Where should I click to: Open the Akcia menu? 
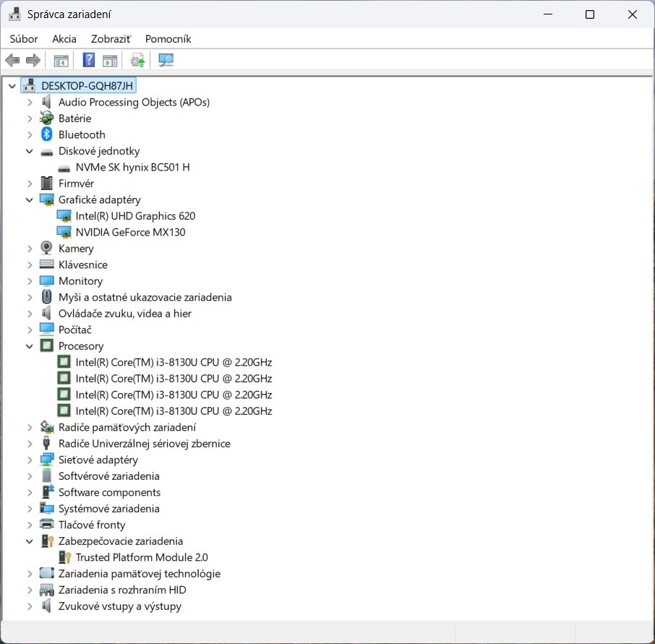64,38
